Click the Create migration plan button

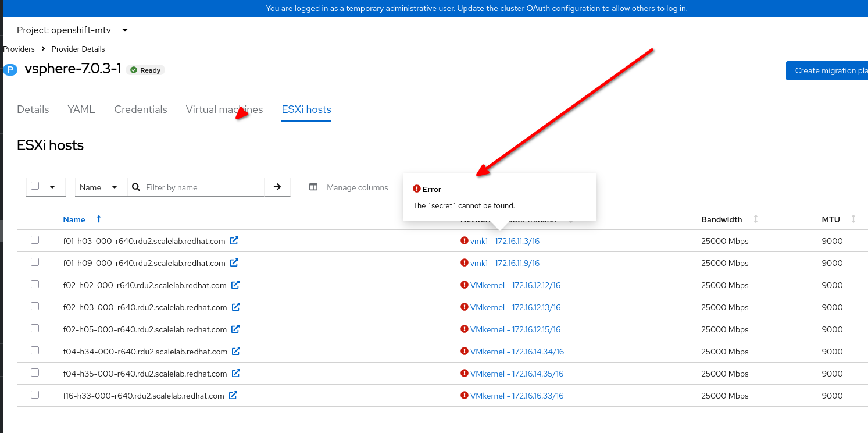[827, 70]
